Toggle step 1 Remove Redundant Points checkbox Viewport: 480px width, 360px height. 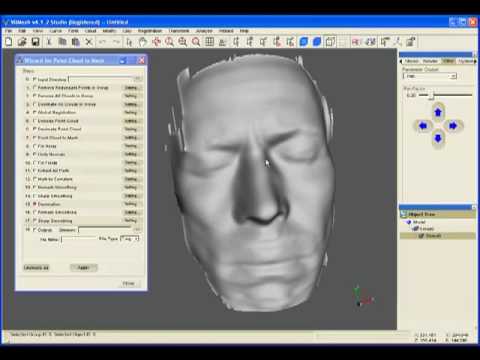pyautogui.click(x=35, y=87)
